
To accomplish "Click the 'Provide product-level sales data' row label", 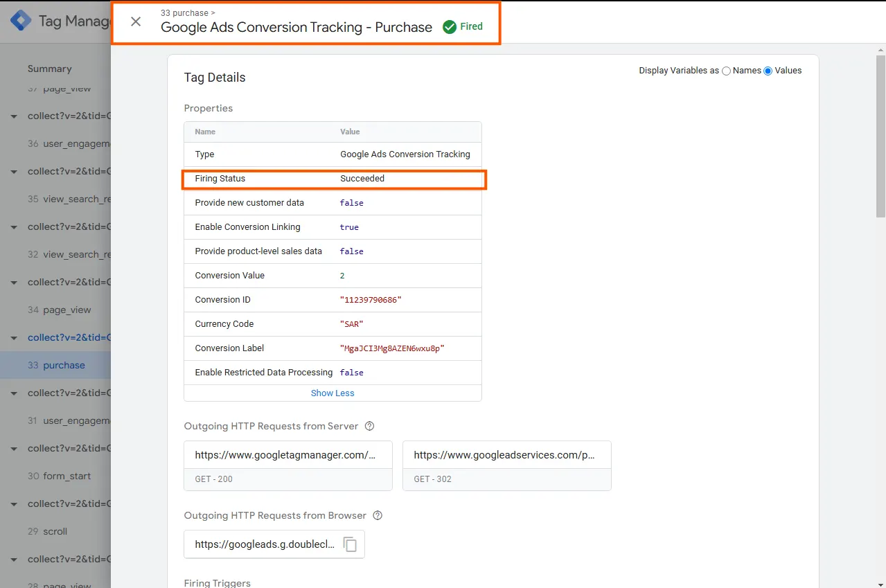I will [x=258, y=251].
